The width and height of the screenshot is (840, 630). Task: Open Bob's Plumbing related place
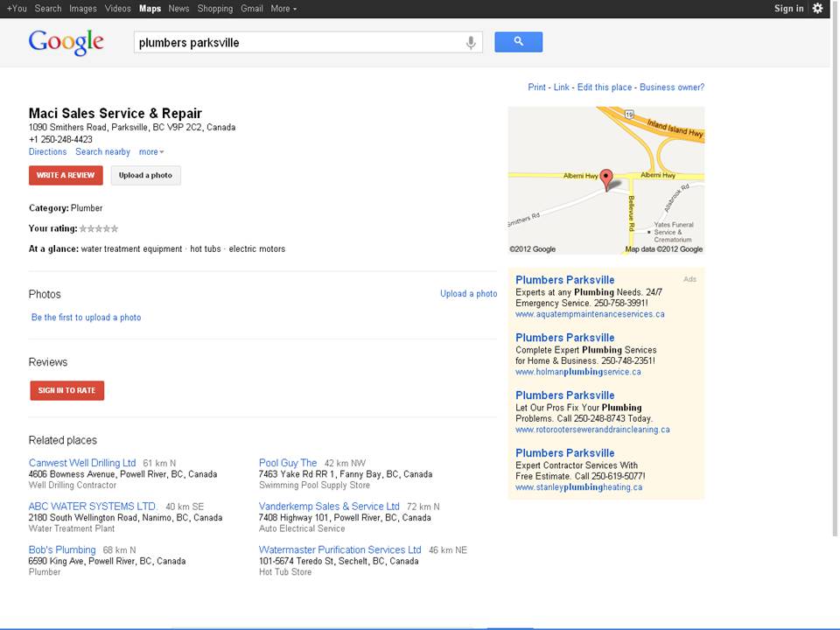pos(62,549)
